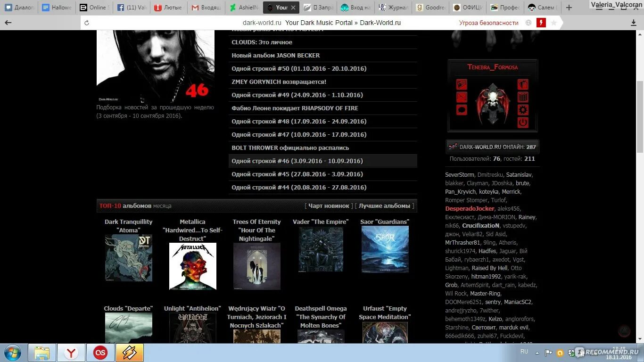Screen dimensions: 644x362
Task: Open user profile MrThrasher81
Action: coord(462,242)
